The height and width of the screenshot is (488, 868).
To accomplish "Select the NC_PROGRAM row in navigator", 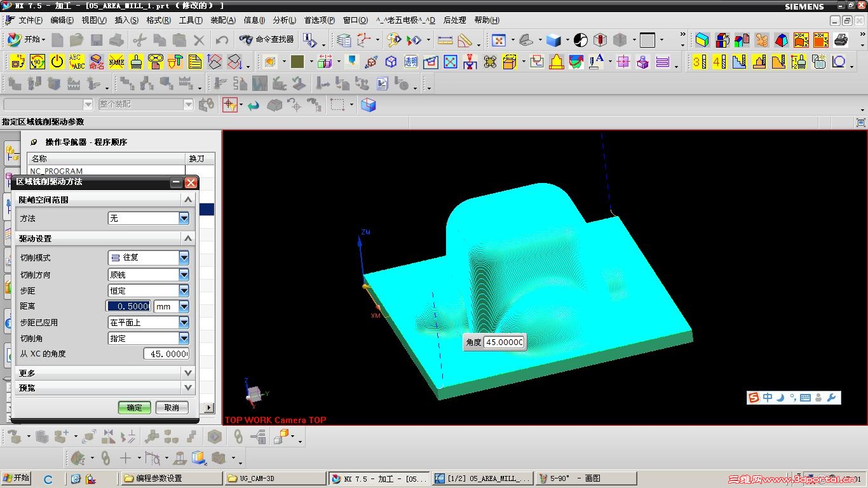I will pyautogui.click(x=107, y=171).
